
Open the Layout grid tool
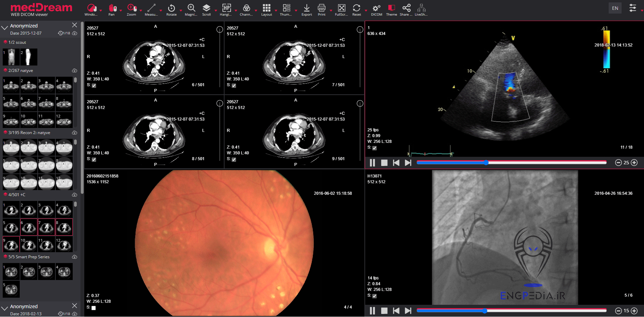click(x=267, y=10)
